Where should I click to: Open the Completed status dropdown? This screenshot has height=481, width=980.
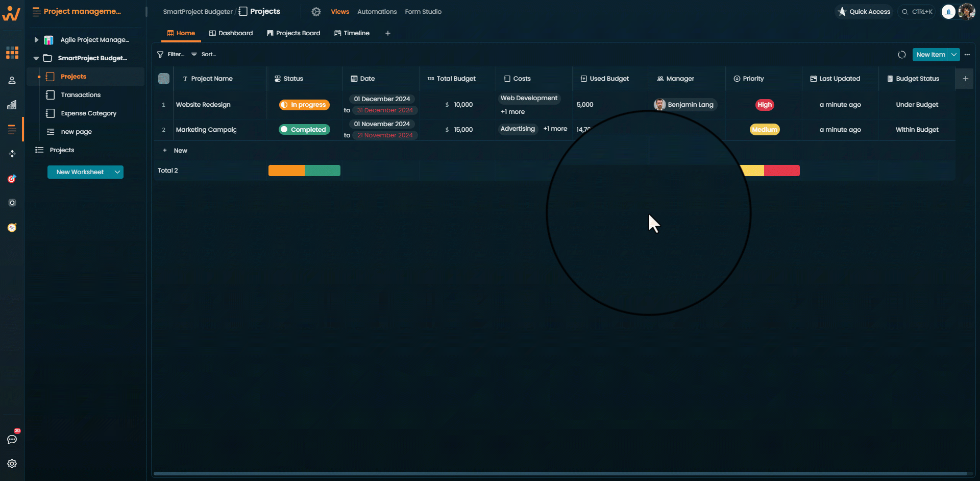coord(304,130)
